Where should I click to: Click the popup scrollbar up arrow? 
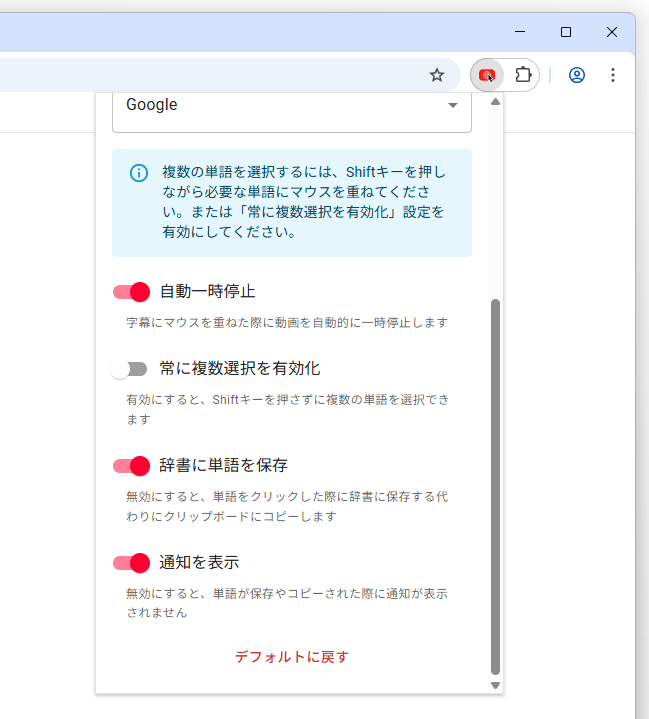[495, 102]
